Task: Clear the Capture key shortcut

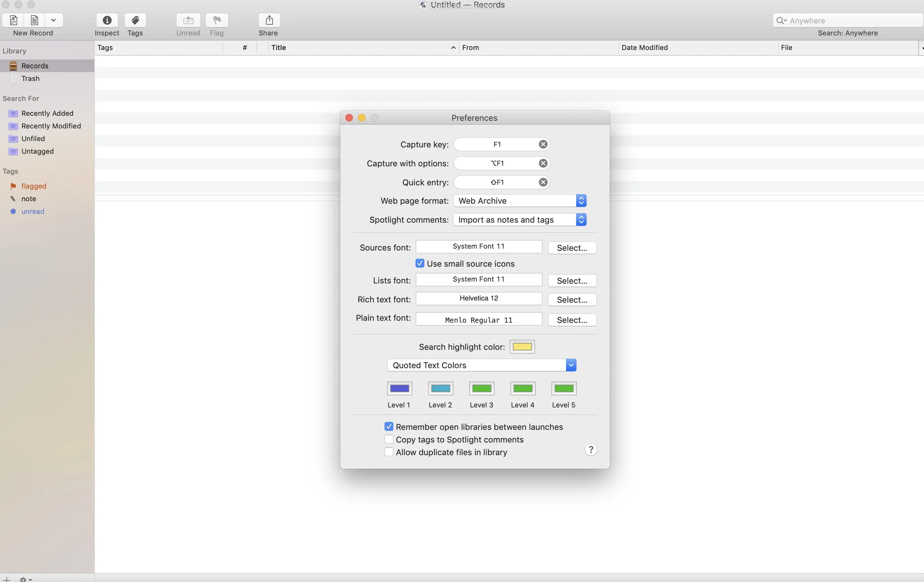Action: 543,144
